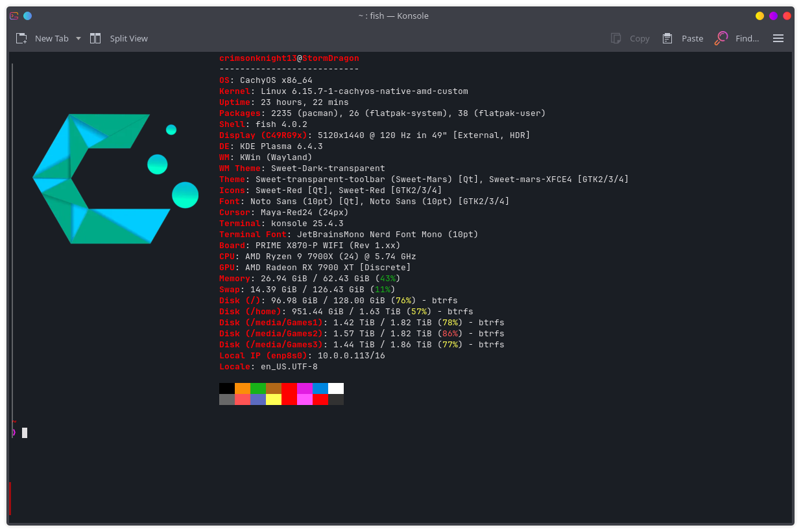Viewport: 801px width, 532px height.
Task: Click the green color block in palette
Action: point(258,388)
